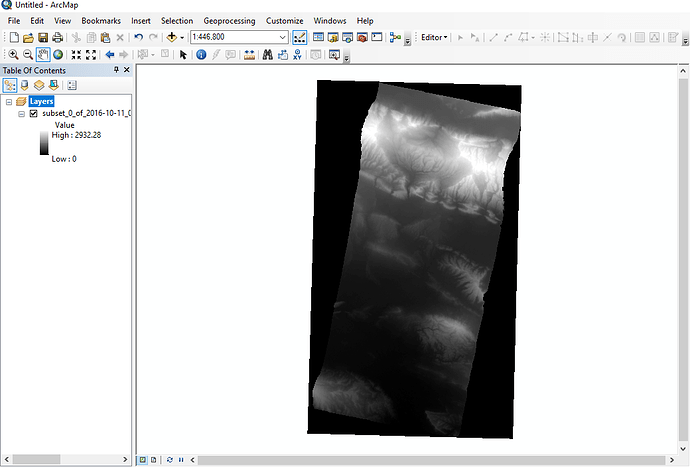Refresh the map display
This screenshot has width=690, height=467.
click(170, 460)
